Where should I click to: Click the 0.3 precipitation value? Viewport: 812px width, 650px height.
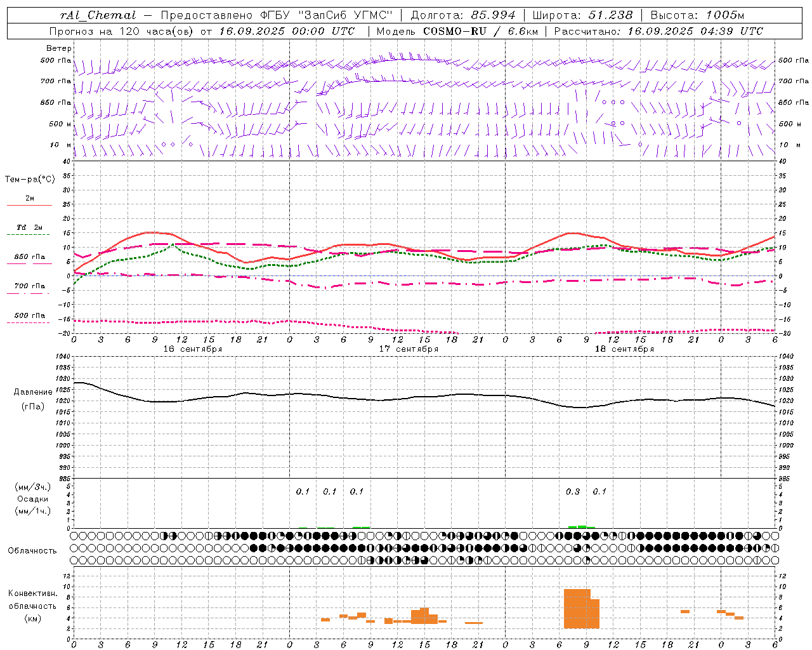[x=573, y=491]
